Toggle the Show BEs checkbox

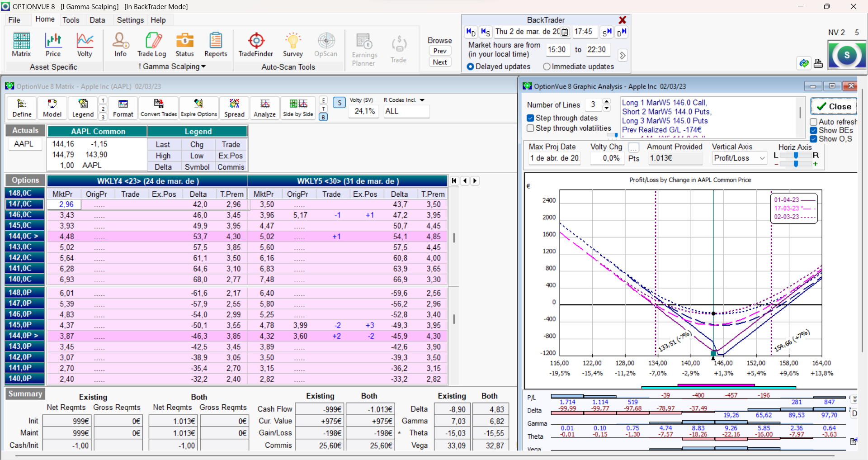click(x=813, y=131)
